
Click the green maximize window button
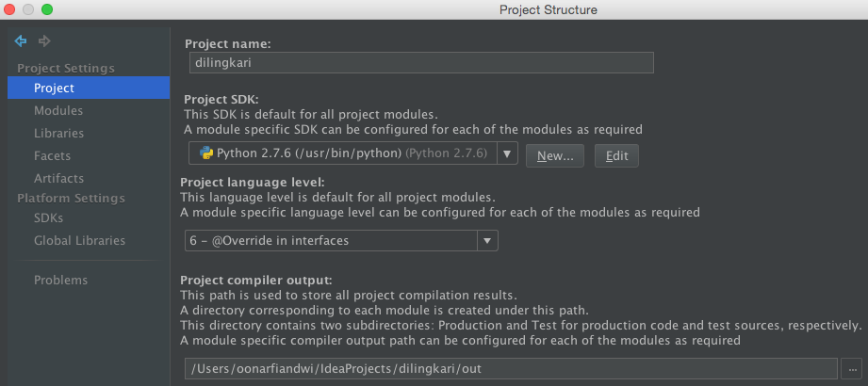[x=47, y=9]
